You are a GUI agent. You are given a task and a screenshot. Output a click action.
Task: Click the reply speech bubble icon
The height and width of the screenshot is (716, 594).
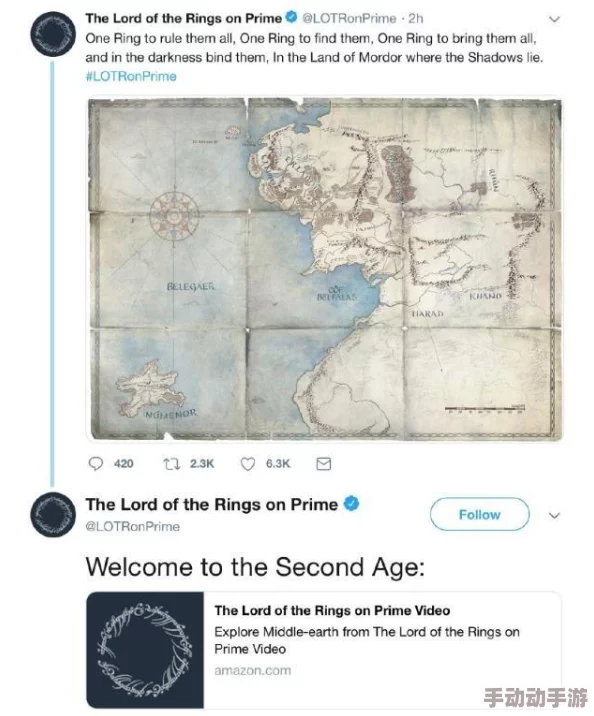[95, 463]
